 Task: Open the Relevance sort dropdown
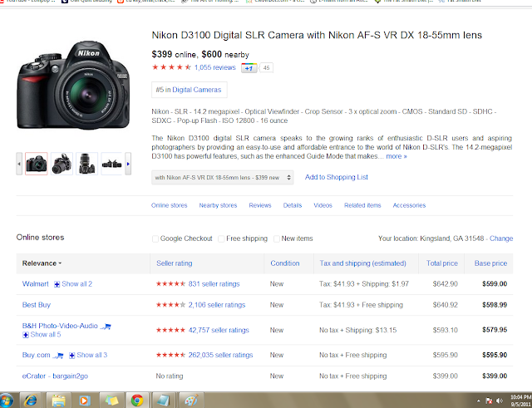42,263
